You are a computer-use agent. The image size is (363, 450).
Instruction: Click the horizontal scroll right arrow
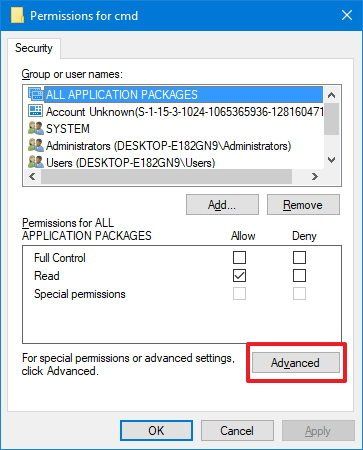point(315,176)
